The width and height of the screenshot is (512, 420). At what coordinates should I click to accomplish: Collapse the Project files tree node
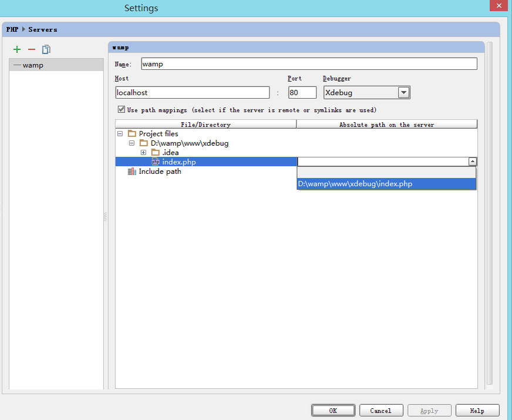tap(120, 134)
